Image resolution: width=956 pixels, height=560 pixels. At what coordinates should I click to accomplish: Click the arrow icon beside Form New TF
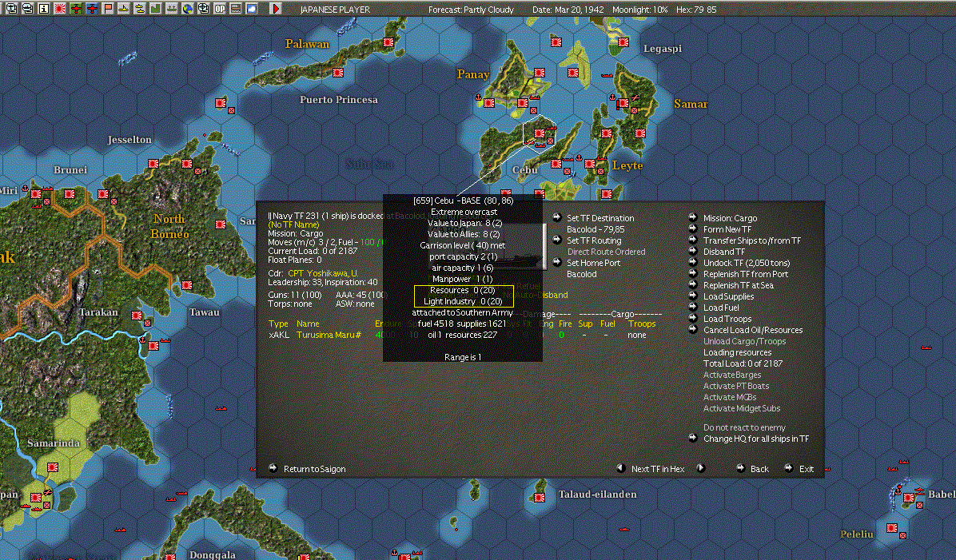coord(692,228)
